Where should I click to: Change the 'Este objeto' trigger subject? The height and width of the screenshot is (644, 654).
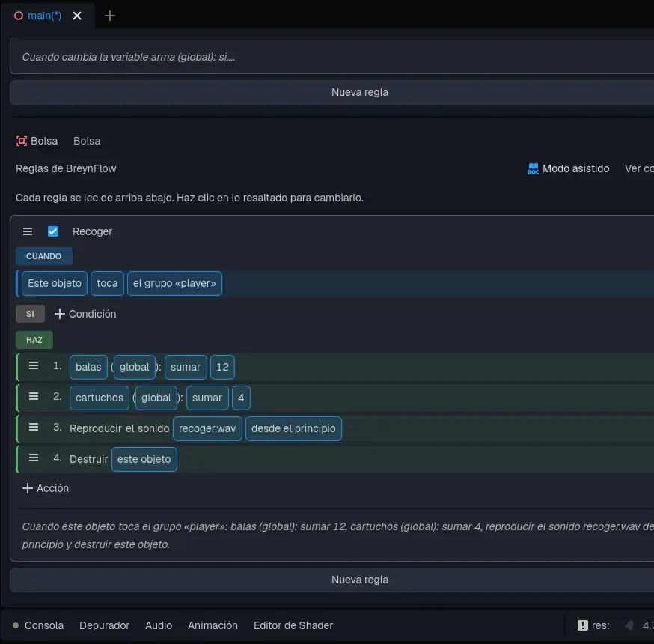[55, 283]
